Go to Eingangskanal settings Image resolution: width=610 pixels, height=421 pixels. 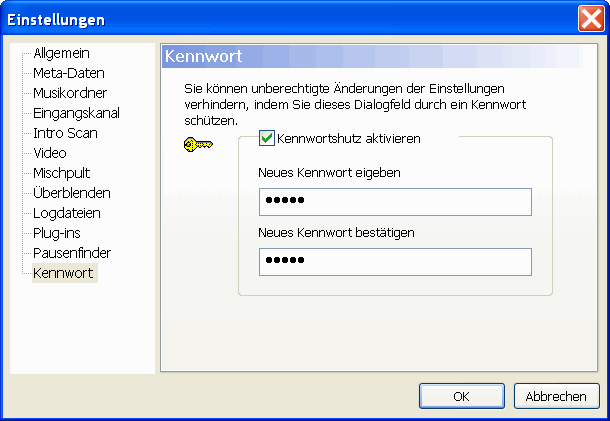76,113
